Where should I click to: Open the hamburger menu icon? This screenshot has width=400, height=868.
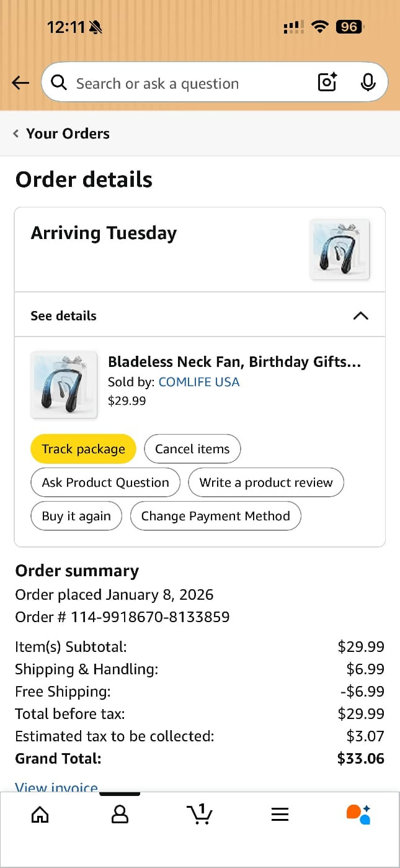coord(280,814)
